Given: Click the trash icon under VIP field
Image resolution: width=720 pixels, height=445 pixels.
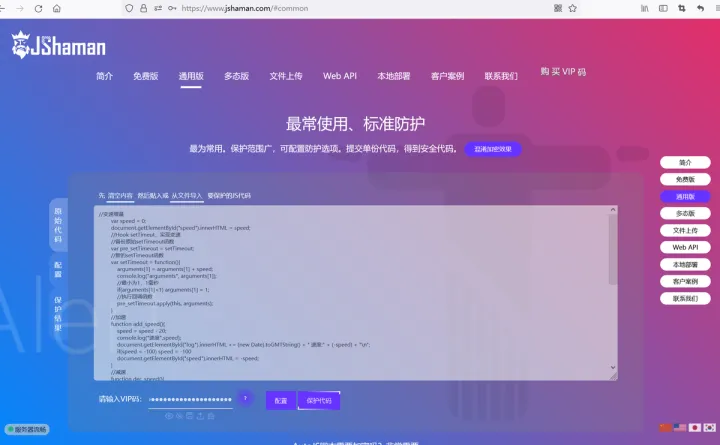Looking at the screenshot, I should [x=211, y=416].
